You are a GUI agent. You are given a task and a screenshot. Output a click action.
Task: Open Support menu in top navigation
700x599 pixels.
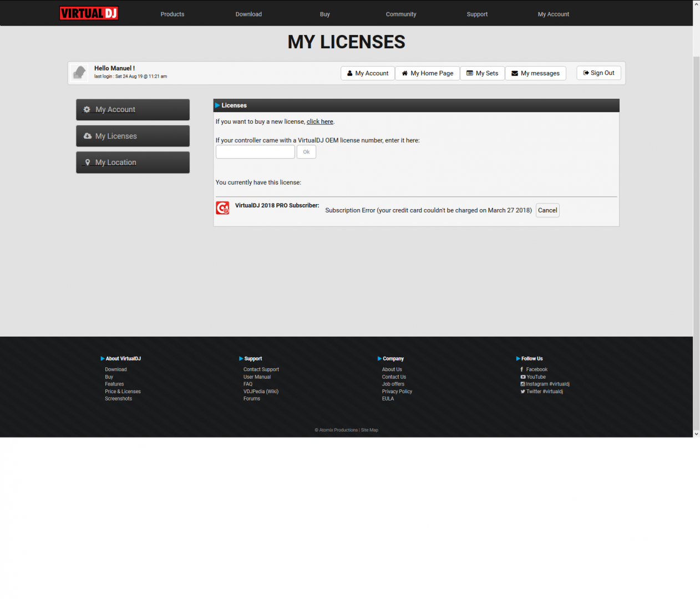(x=477, y=14)
